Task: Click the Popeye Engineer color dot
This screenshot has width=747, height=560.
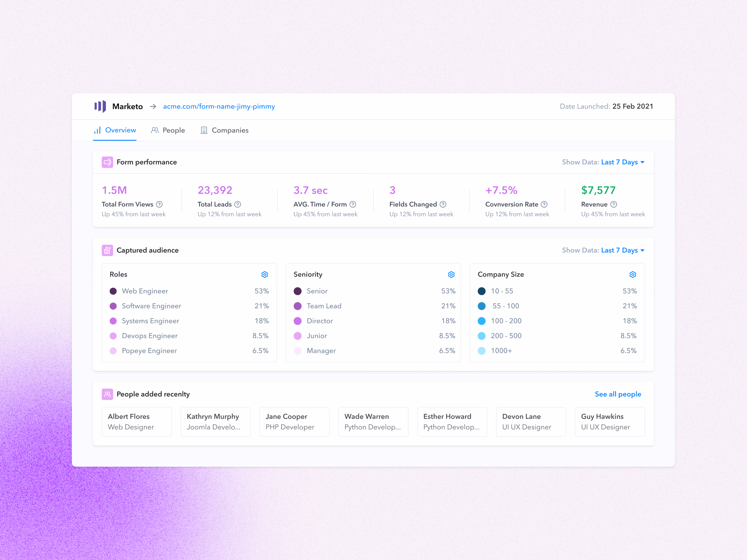Action: click(x=113, y=351)
